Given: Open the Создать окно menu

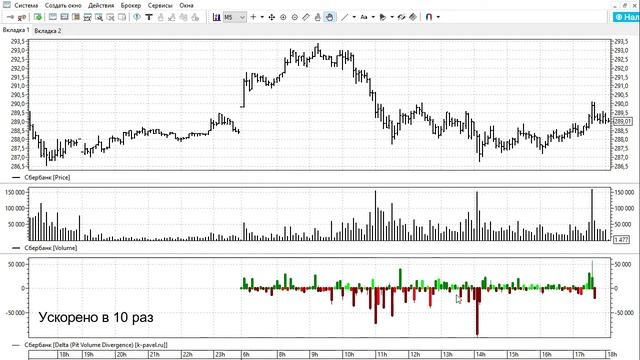Looking at the screenshot, I should 63,6.
